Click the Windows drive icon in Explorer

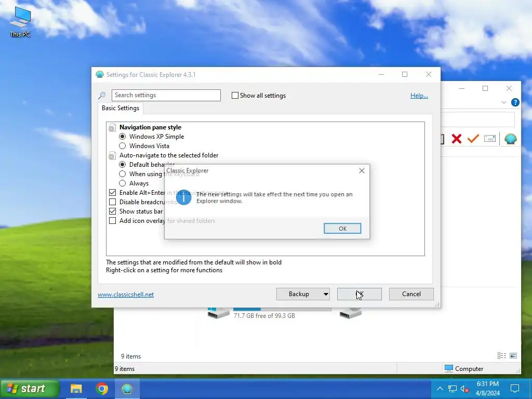[218, 312]
